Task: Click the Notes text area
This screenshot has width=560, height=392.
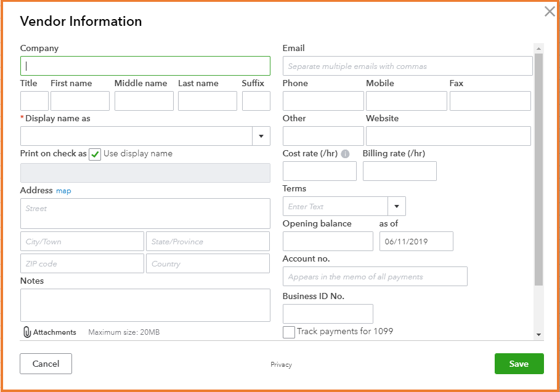Action: pyautogui.click(x=145, y=305)
